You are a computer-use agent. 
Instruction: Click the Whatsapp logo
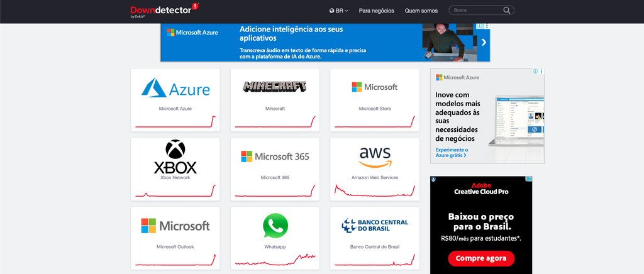pos(275,225)
